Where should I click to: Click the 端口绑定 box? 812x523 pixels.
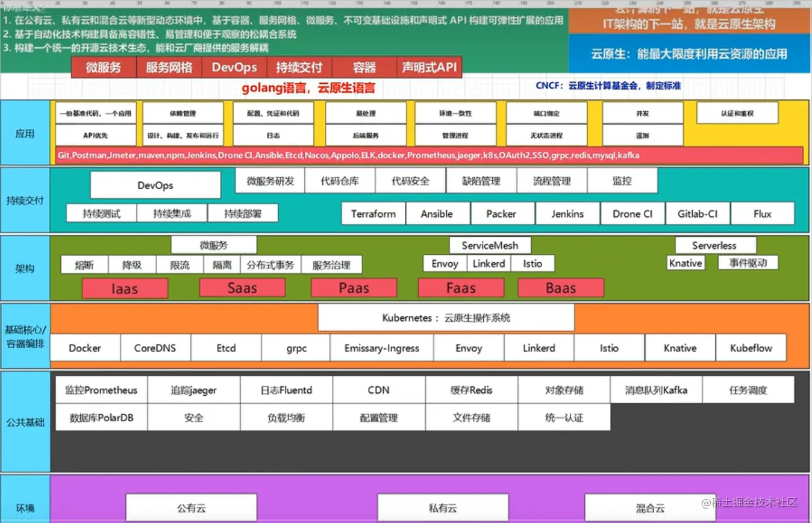click(546, 113)
